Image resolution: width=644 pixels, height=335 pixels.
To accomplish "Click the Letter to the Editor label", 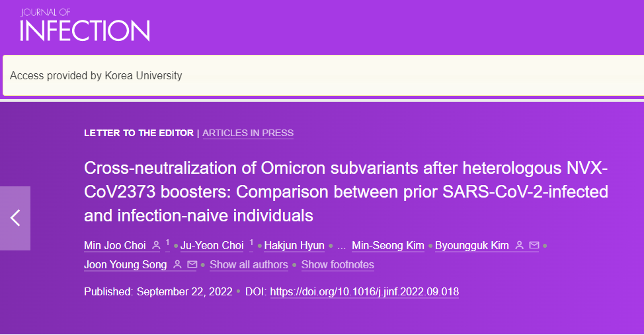I will tap(139, 133).
